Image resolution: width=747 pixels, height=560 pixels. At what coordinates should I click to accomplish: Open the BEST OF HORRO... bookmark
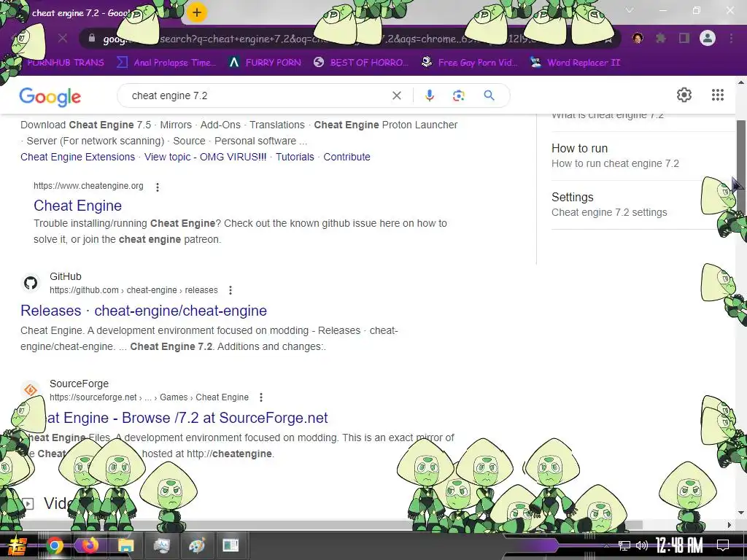(x=361, y=63)
